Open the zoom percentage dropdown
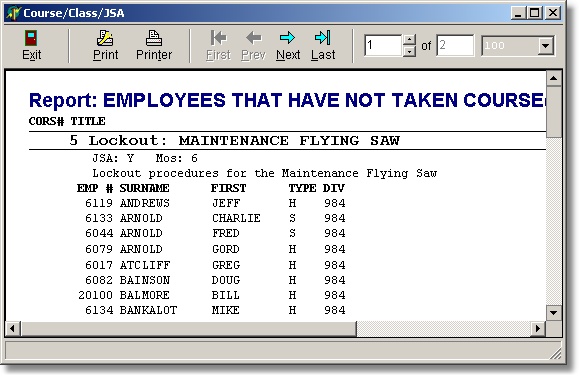The image size is (579, 377). click(546, 46)
